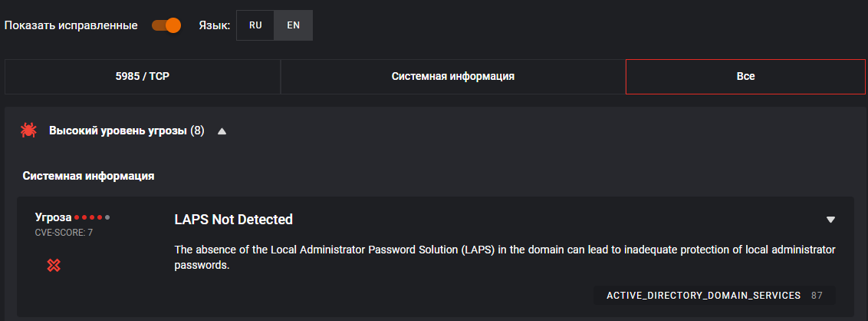Click the "Системная информация" section subheading
Screen dimensions: 868x321
click(x=89, y=176)
